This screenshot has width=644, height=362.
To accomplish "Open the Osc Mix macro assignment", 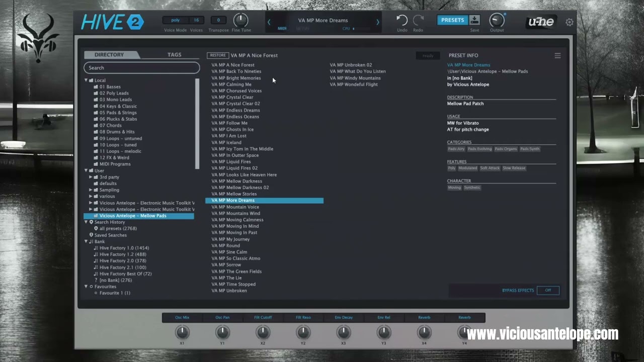I will pyautogui.click(x=182, y=318).
